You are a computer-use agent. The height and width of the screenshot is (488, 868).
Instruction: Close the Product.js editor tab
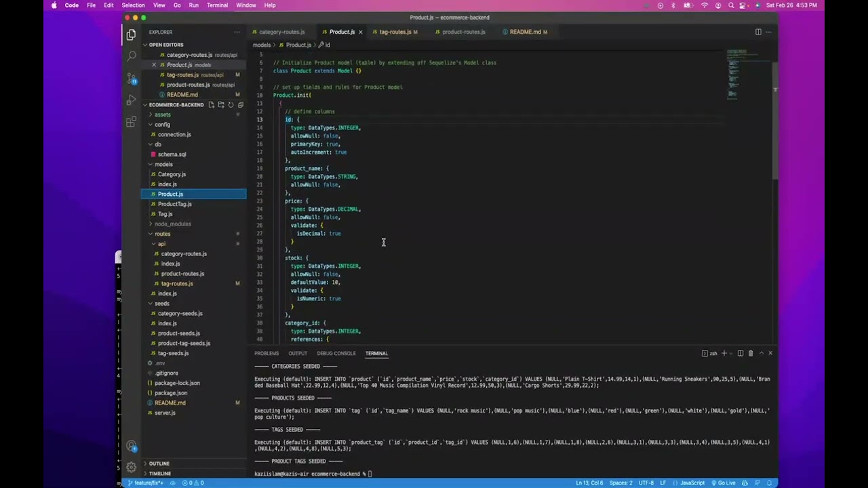(360, 32)
